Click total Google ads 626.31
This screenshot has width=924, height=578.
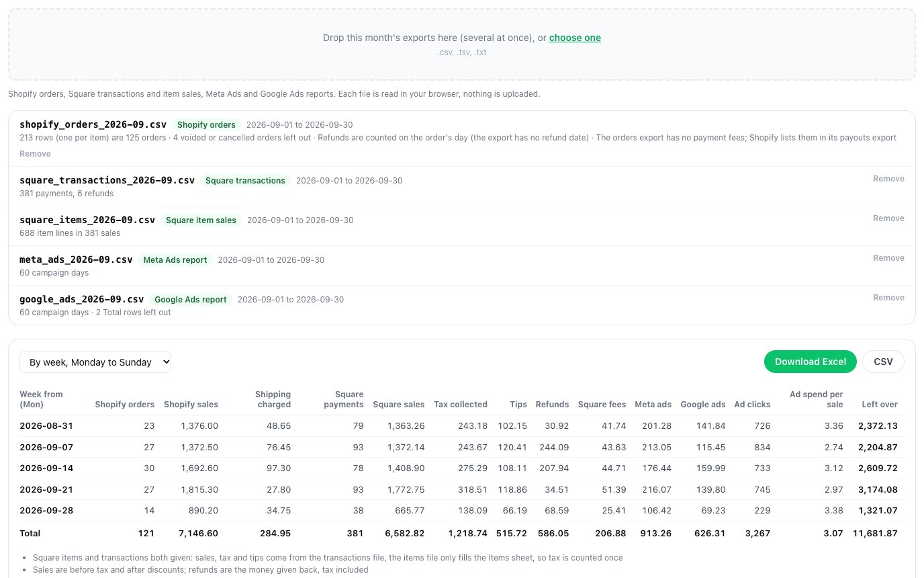click(x=710, y=534)
